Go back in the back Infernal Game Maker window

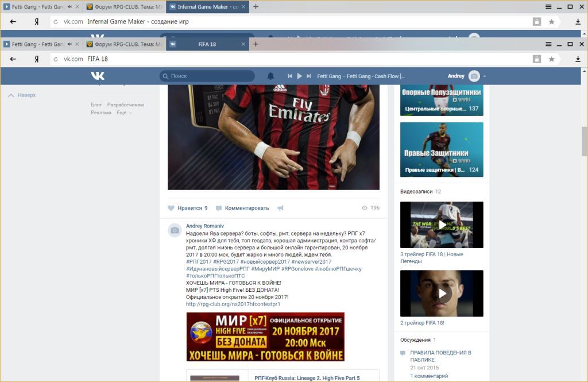13,22
